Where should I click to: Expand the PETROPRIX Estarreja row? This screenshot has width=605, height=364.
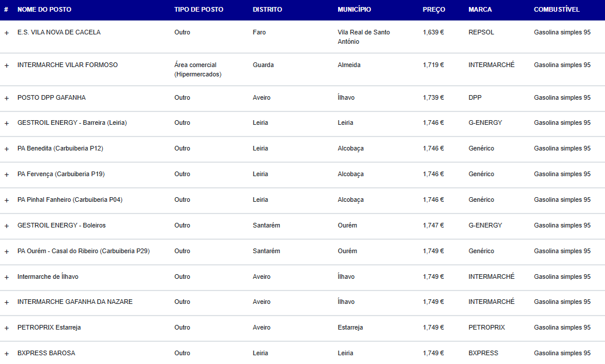[6, 328]
